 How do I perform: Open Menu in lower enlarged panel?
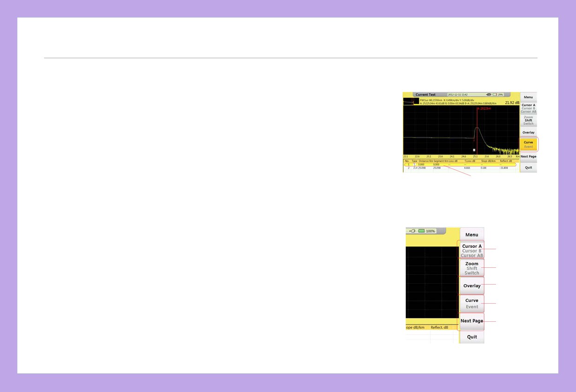(x=471, y=234)
